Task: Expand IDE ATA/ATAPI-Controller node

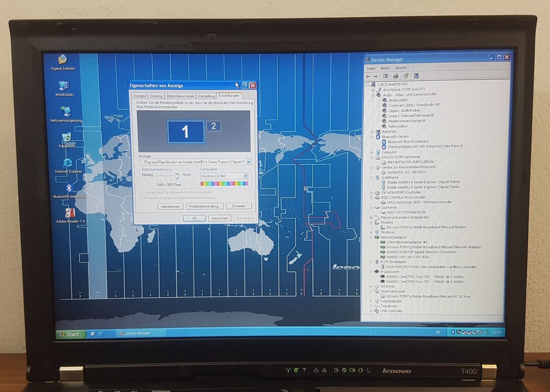Action: coord(372,193)
